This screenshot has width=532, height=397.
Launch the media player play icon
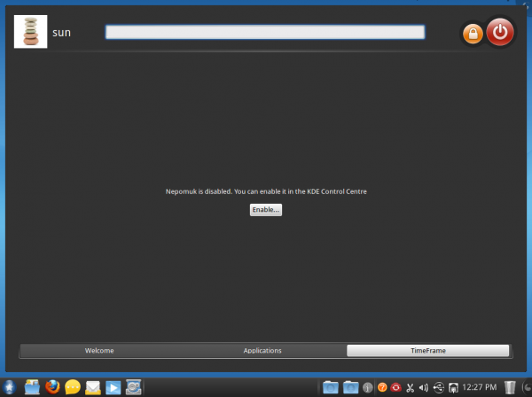pyautogui.click(x=113, y=388)
